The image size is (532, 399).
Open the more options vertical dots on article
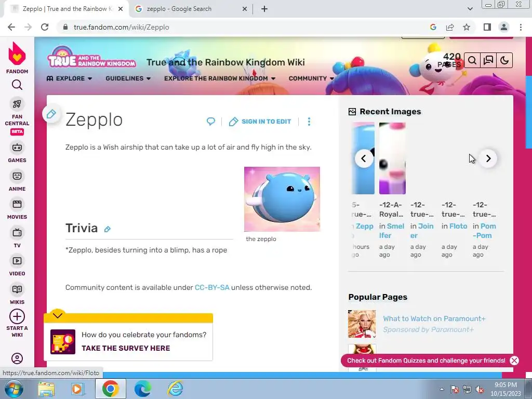[x=309, y=122]
